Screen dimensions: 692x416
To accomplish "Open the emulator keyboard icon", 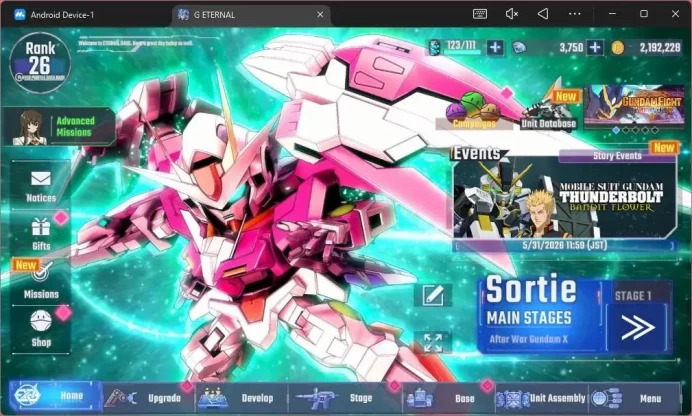I will [480, 14].
